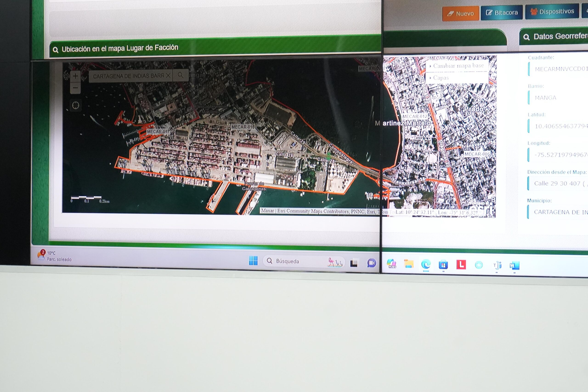The width and height of the screenshot is (588, 392).
Task: Clear the map search text with X
Action: (x=169, y=75)
